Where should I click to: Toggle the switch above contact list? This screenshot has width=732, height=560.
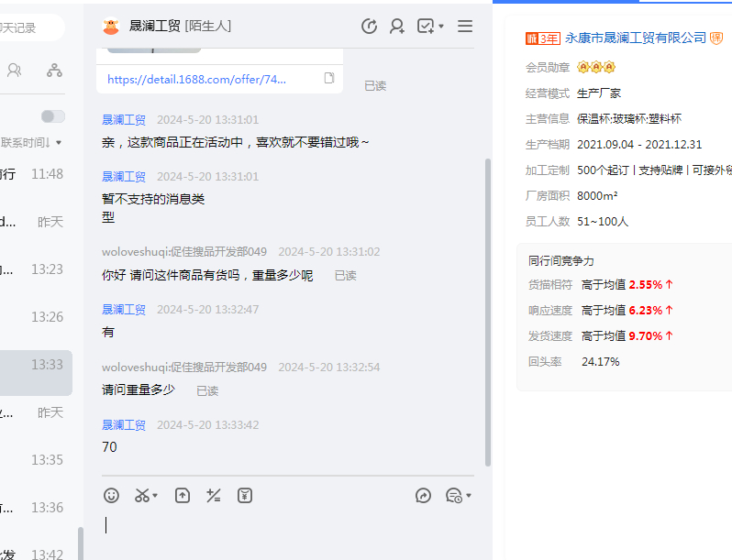(53, 116)
